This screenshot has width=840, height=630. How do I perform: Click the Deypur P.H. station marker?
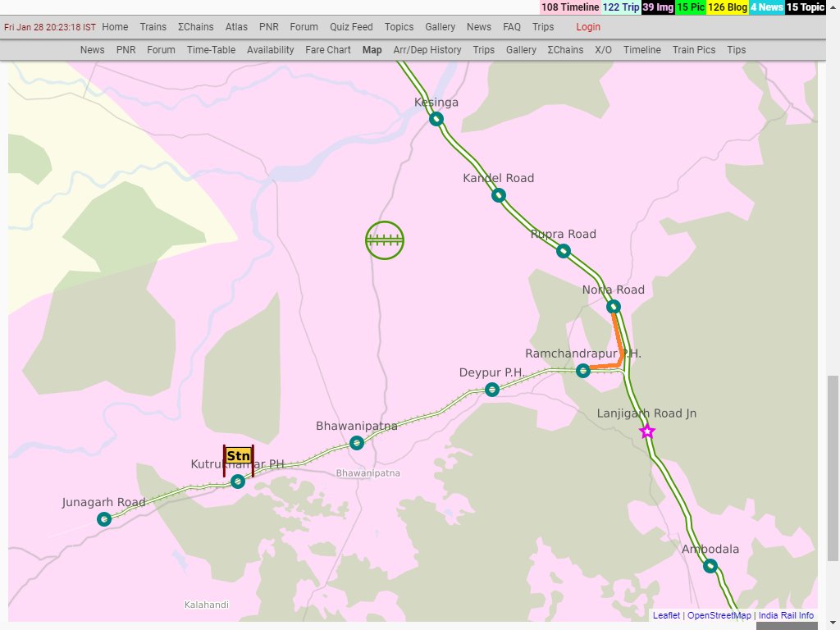[492, 390]
